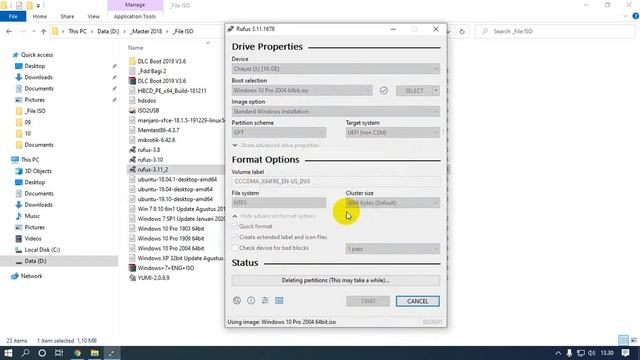This screenshot has height=360, width=640.
Task: Click taskbar Search magnifier icon
Action: click(x=25, y=353)
